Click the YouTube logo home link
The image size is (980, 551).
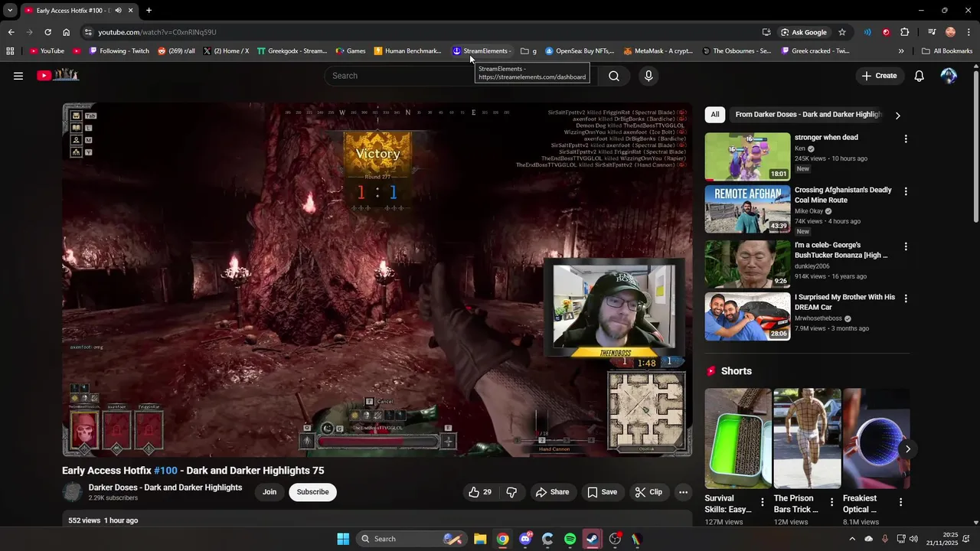(x=58, y=75)
